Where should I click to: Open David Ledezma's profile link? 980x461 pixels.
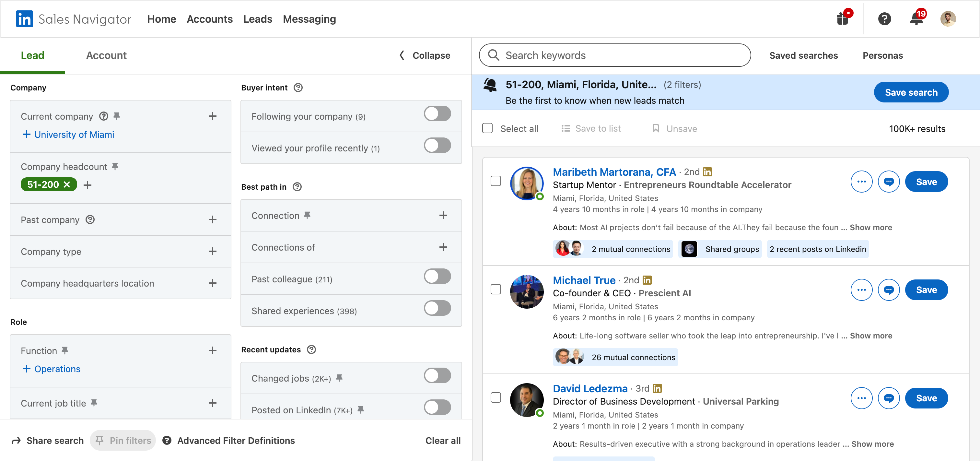pyautogui.click(x=590, y=388)
